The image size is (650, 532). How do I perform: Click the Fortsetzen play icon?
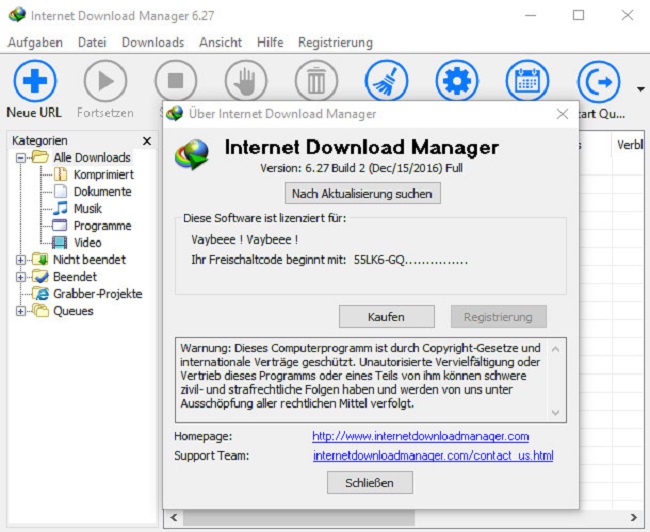105,81
